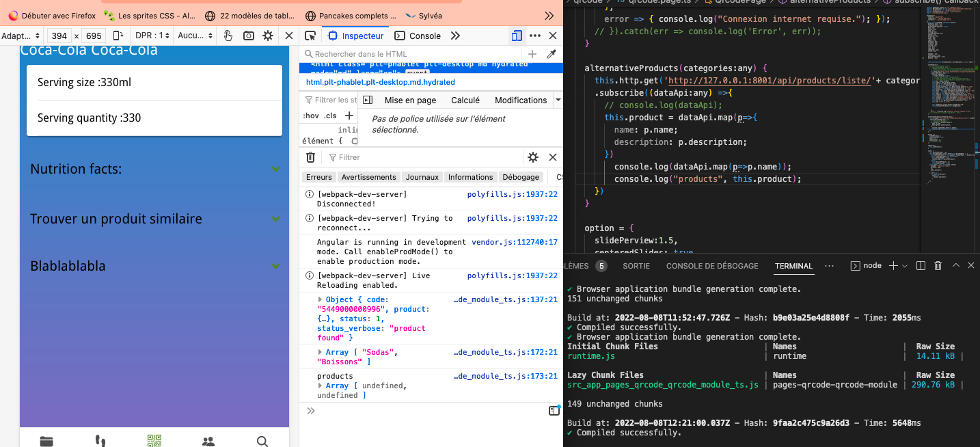Expand Trouver un produit similaire section

tap(154, 219)
